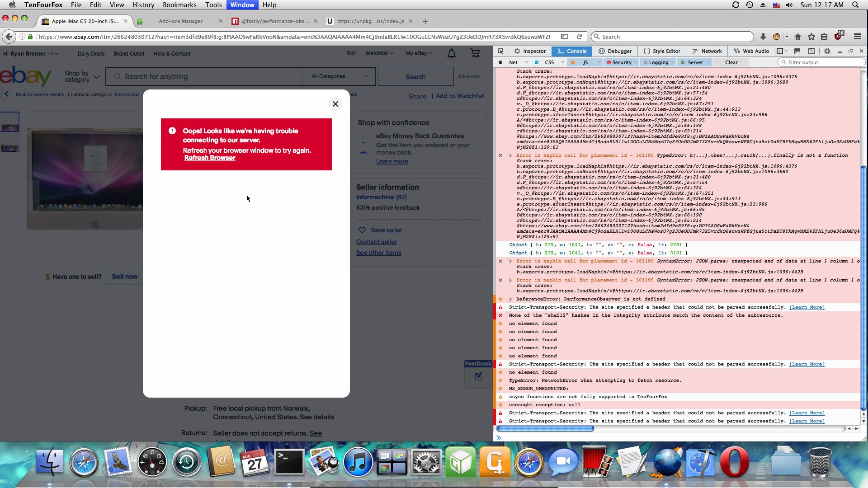Screen dimensions: 868x488
Task: Launch Terminal from the Dock
Action: pos(289,462)
